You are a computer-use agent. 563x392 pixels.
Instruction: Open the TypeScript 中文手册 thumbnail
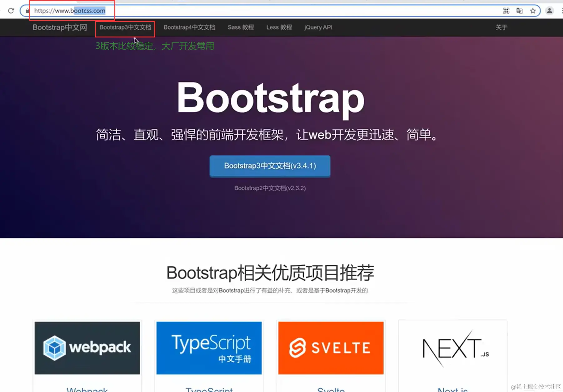coord(209,348)
